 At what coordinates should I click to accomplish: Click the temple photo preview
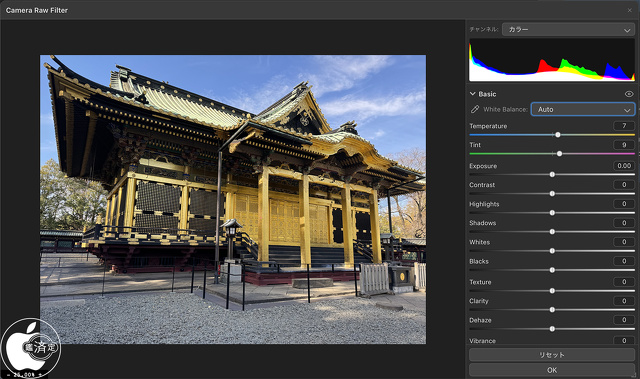pyautogui.click(x=233, y=199)
